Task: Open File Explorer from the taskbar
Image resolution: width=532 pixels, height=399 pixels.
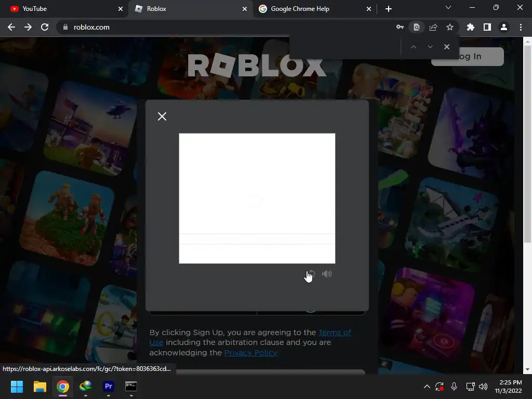Action: point(39,387)
